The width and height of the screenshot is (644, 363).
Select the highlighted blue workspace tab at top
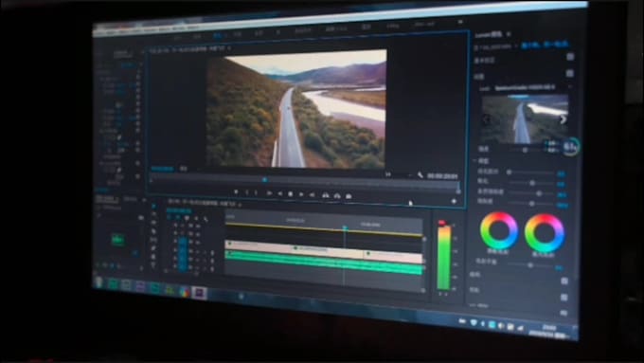click(x=218, y=36)
